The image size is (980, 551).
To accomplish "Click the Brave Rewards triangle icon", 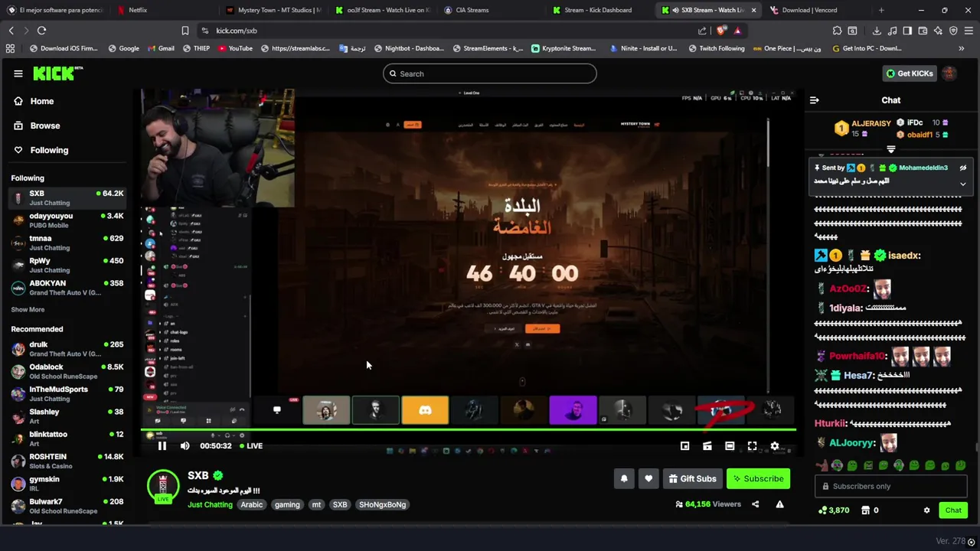I will click(737, 31).
